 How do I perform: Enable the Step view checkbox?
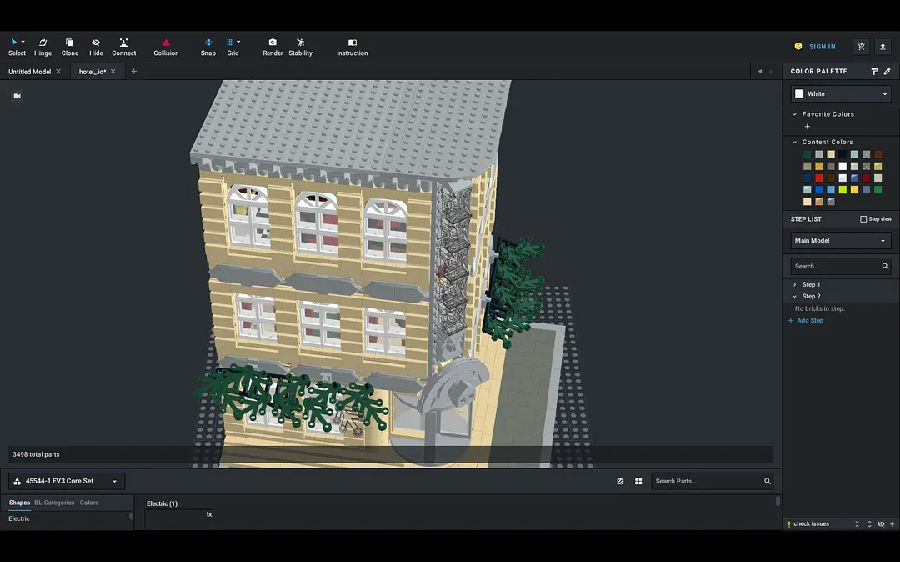[x=864, y=219]
